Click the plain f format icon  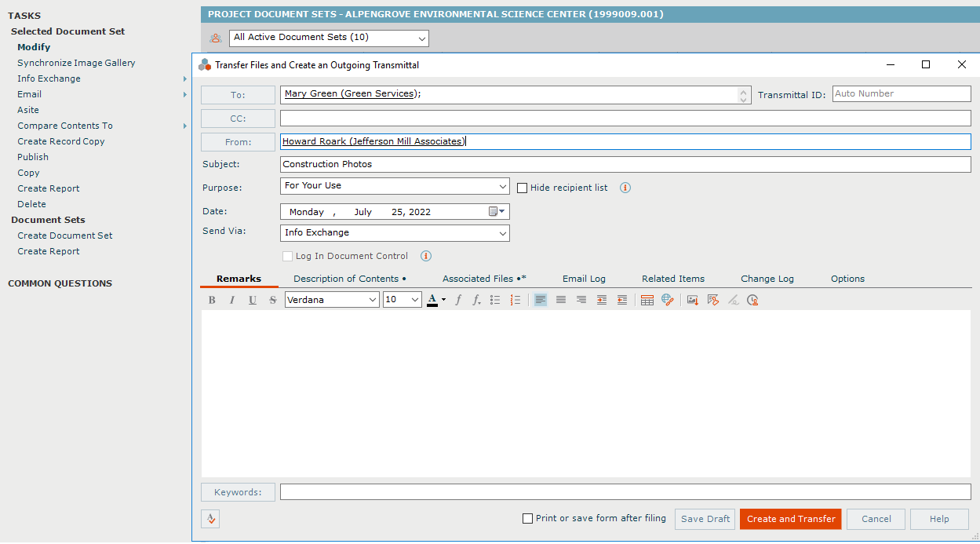tap(458, 300)
